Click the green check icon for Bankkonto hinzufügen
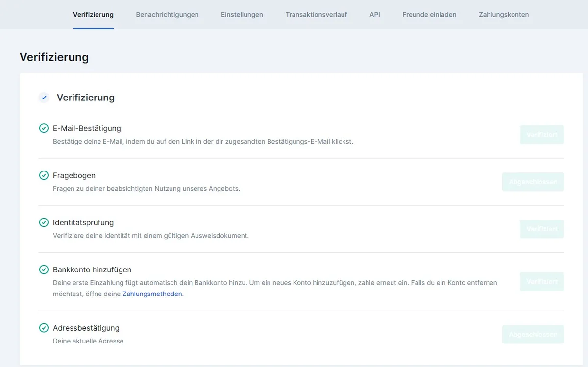This screenshot has width=588, height=367. (x=44, y=269)
